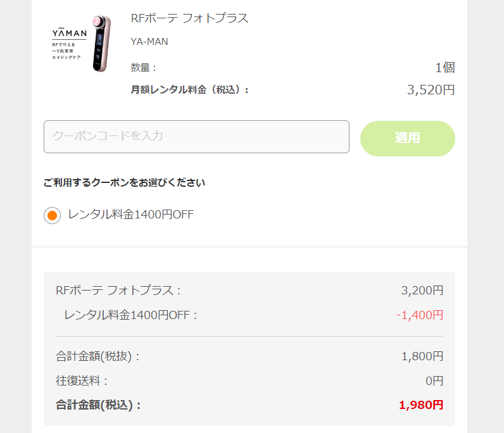The image size is (504, 433).
Task: Click the 0円 shipping fee amount
Action: click(x=434, y=381)
